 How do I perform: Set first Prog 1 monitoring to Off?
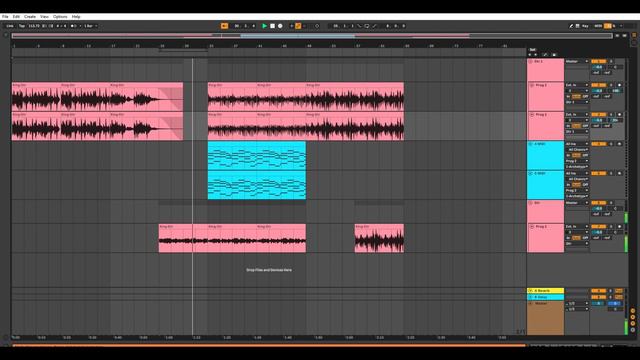(585, 96)
